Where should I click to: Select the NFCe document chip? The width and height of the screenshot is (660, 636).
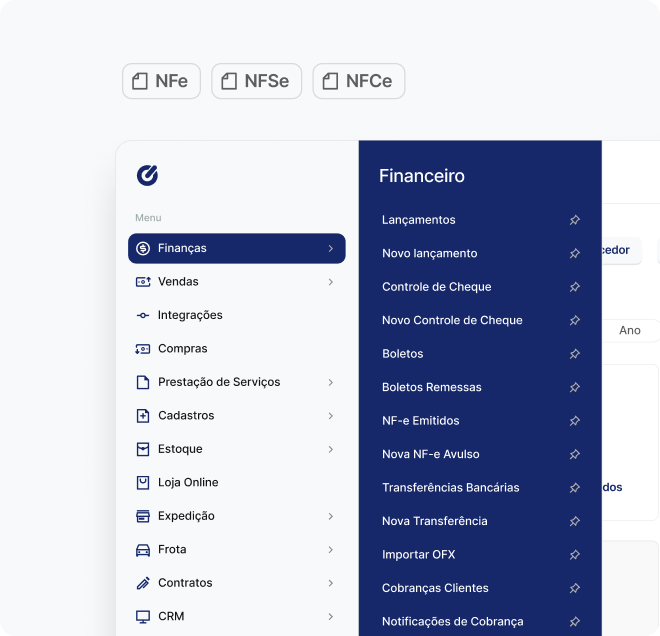click(358, 81)
